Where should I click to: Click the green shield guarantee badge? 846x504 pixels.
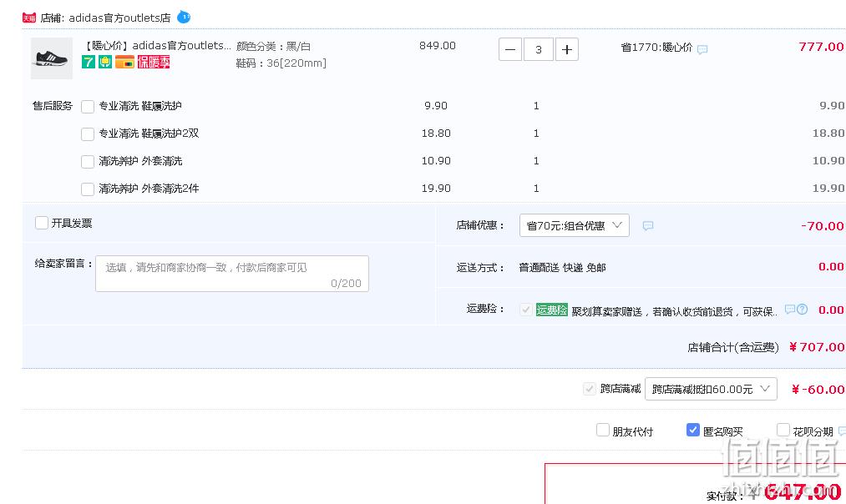(105, 62)
